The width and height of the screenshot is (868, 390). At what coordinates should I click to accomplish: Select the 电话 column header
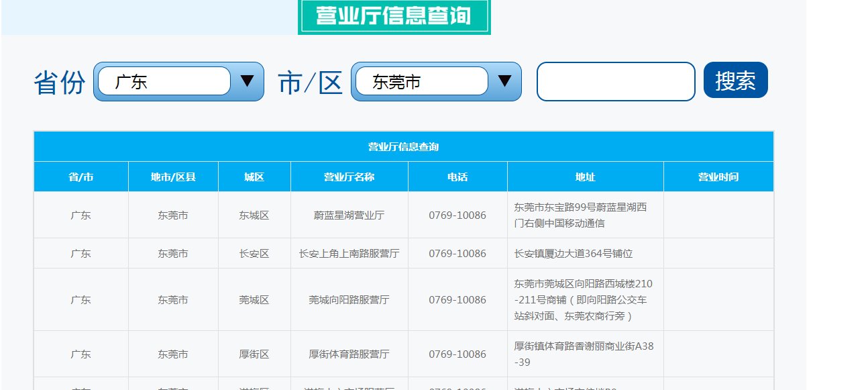(x=457, y=176)
